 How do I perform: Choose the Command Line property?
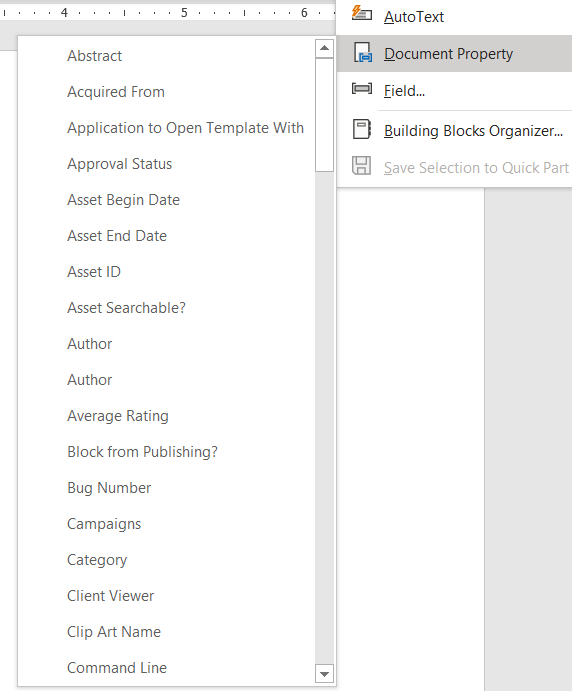(x=167, y=668)
